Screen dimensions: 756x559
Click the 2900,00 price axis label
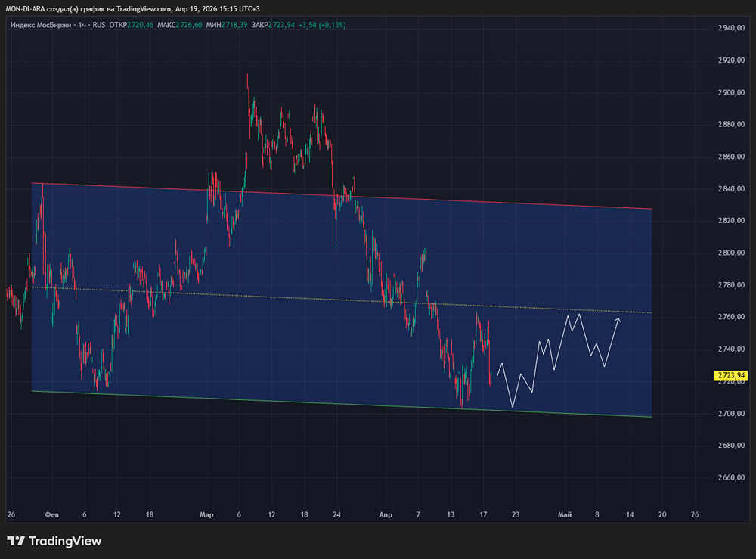click(x=730, y=92)
